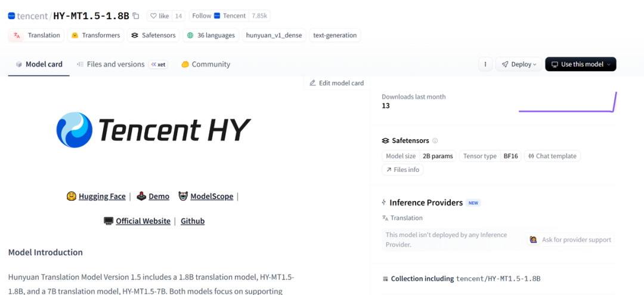644x295 pixels.
Task: Open the 36 languages tag
Action: [x=210, y=35]
